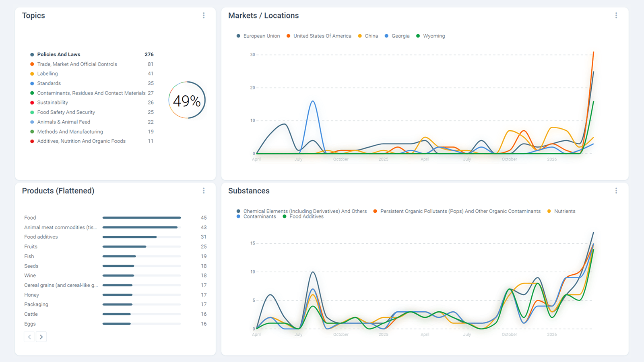This screenshot has width=644, height=362.
Task: Click the 49% donut chart
Action: [187, 100]
